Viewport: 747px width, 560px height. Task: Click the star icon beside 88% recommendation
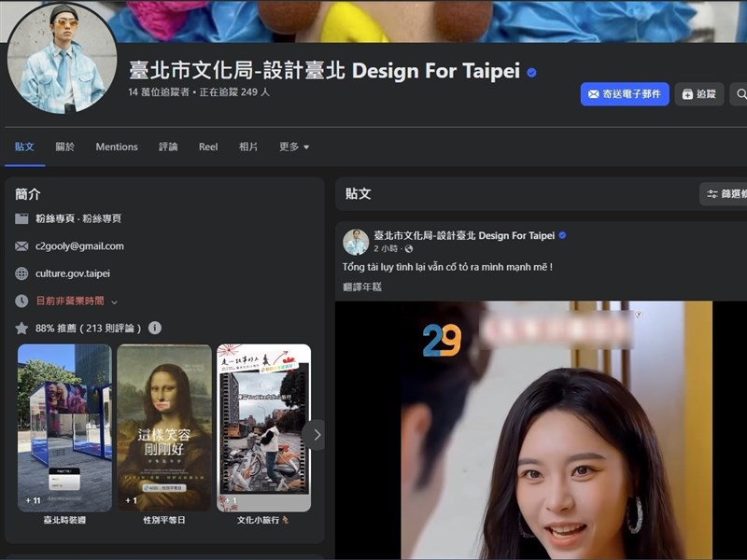tap(21, 328)
